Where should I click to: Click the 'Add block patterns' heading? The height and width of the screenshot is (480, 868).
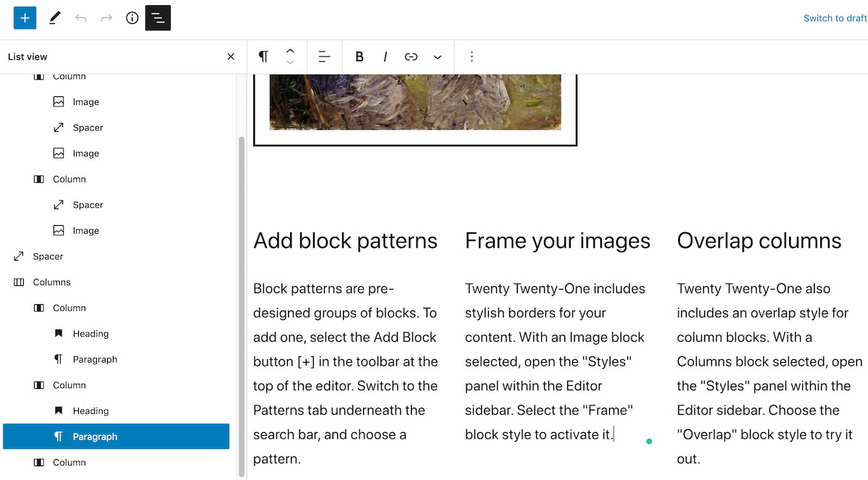345,241
